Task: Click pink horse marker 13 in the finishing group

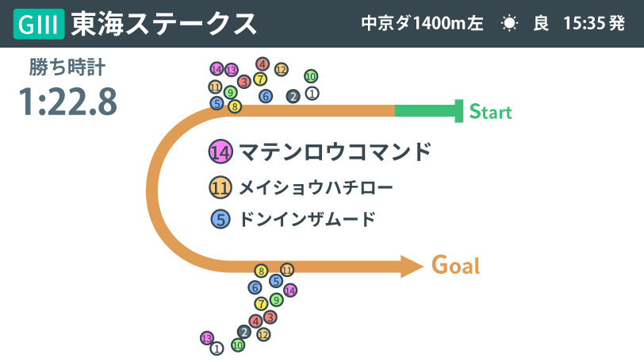Action: pos(207,338)
